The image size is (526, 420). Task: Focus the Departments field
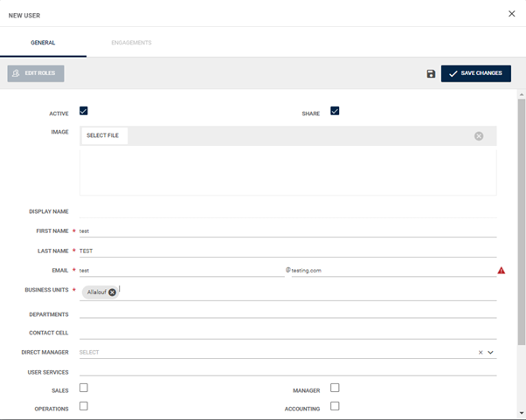tap(287, 314)
